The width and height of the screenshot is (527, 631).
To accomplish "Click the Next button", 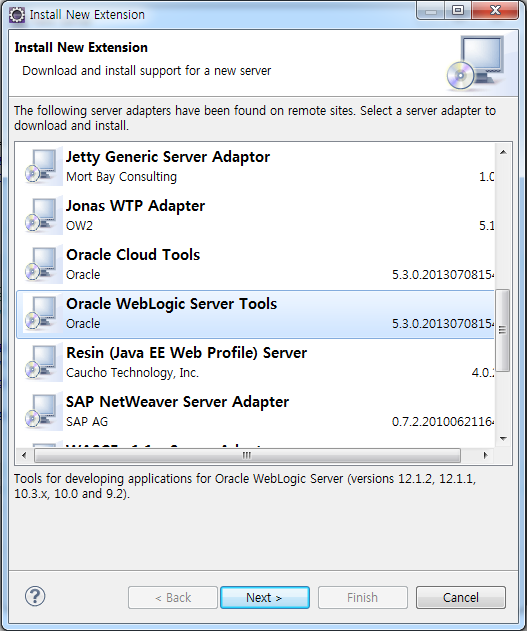I will pos(265,597).
